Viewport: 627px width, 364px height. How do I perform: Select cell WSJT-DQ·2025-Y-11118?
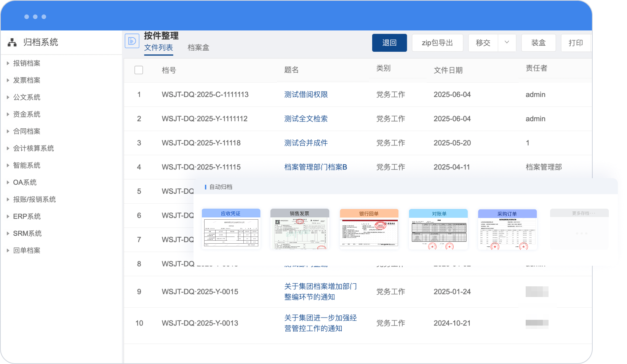pyautogui.click(x=201, y=143)
